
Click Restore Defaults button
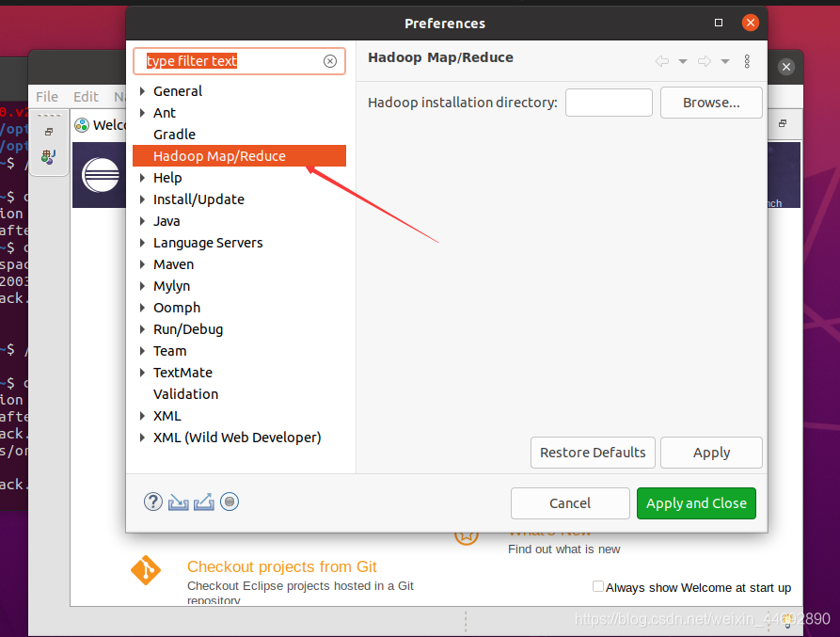[x=593, y=453]
